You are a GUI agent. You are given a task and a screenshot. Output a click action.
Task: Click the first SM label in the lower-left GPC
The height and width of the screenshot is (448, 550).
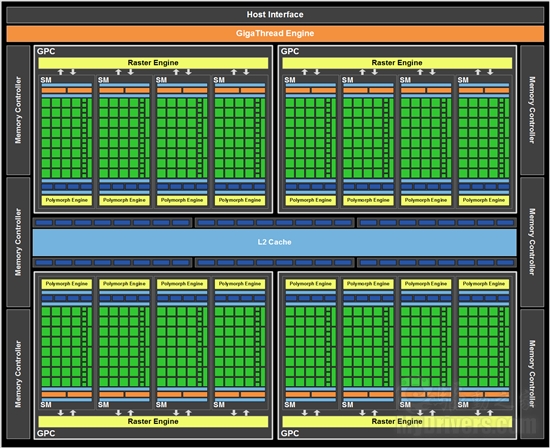(x=46, y=405)
